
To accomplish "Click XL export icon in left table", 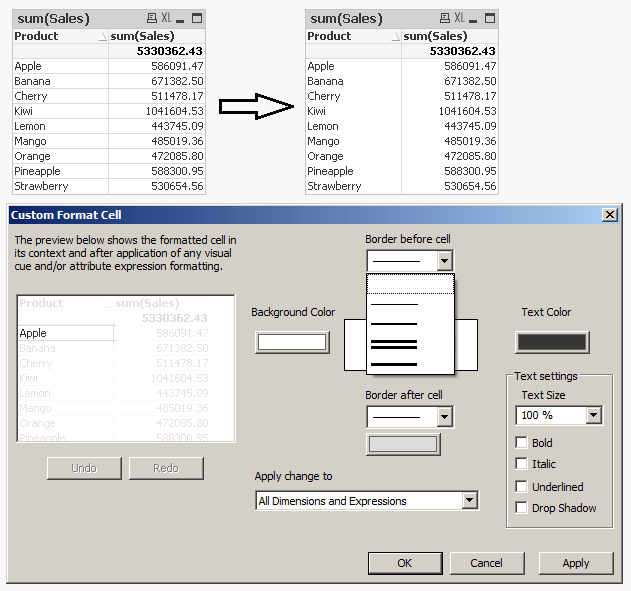I will (x=167, y=18).
